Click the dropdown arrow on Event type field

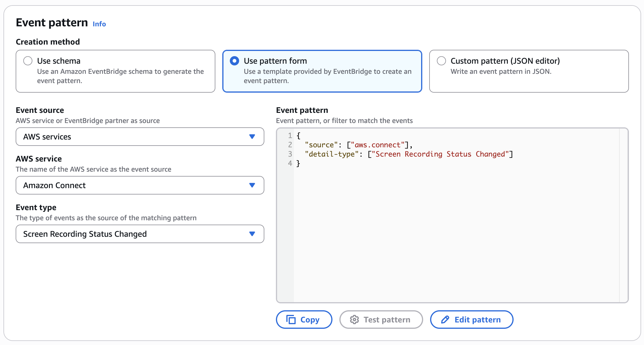[x=252, y=234]
